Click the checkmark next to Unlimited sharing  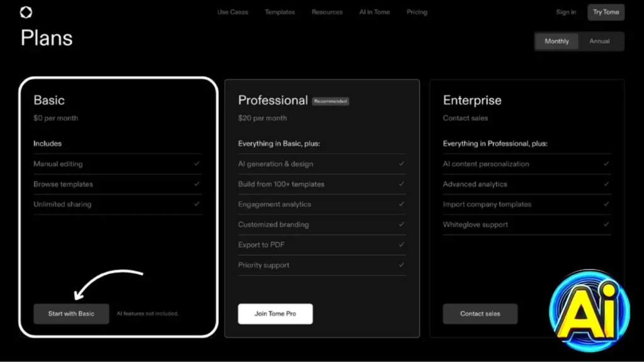pyautogui.click(x=197, y=204)
